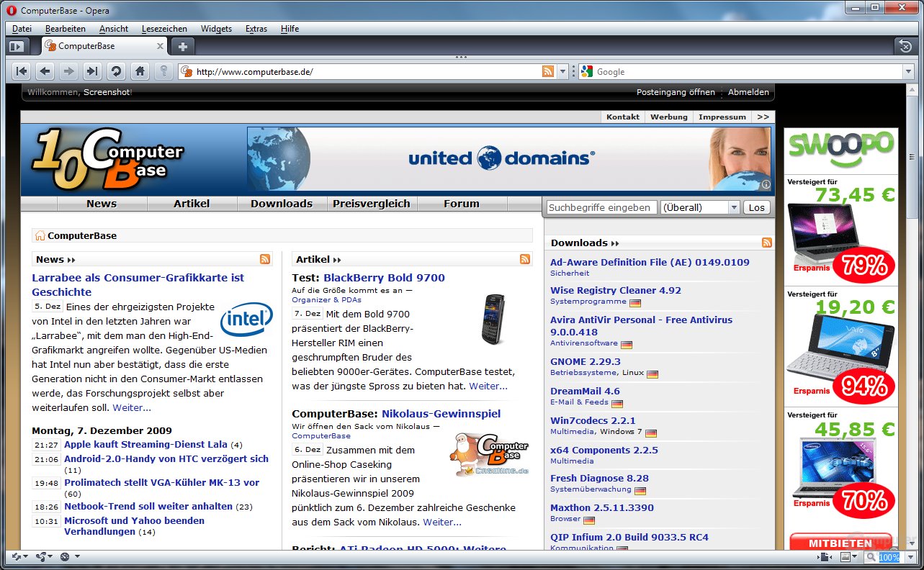Open the Lesezeichen menu

coord(164,29)
